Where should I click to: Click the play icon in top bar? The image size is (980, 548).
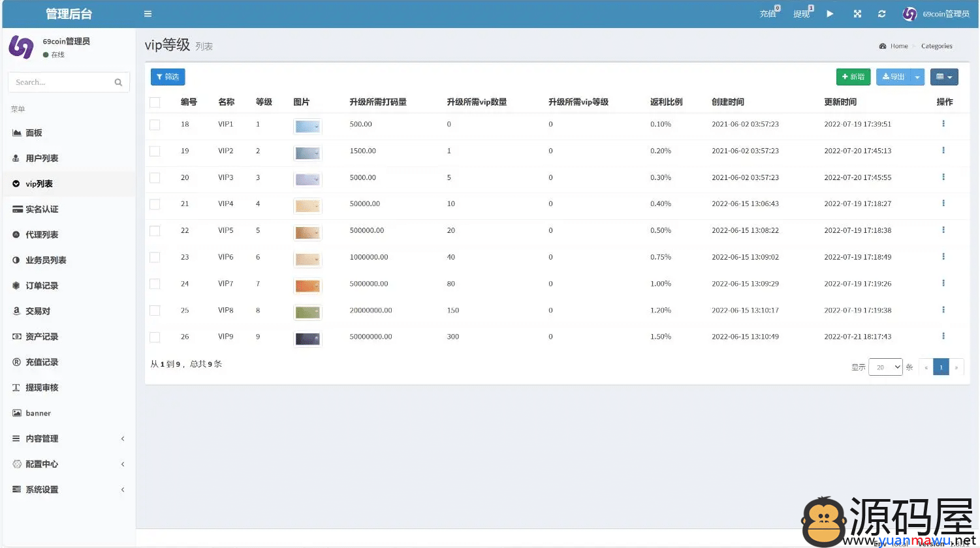(830, 14)
